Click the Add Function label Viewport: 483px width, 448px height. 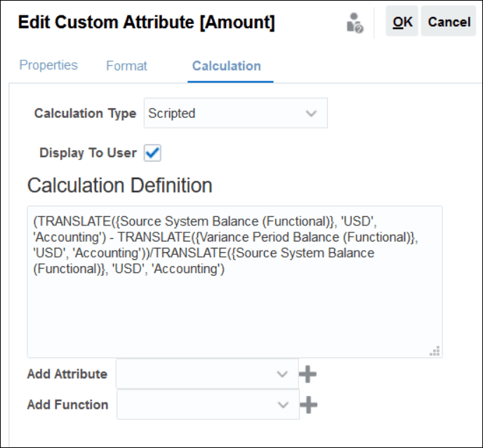click(x=67, y=404)
